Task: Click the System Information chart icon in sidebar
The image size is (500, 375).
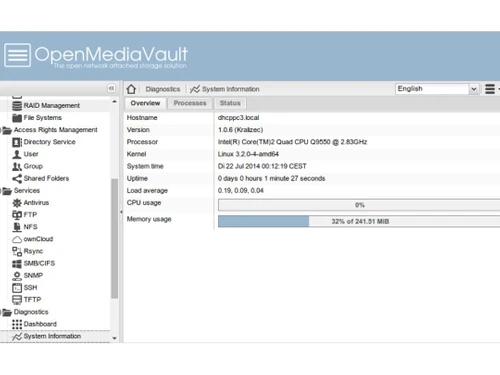Action: click(17, 336)
